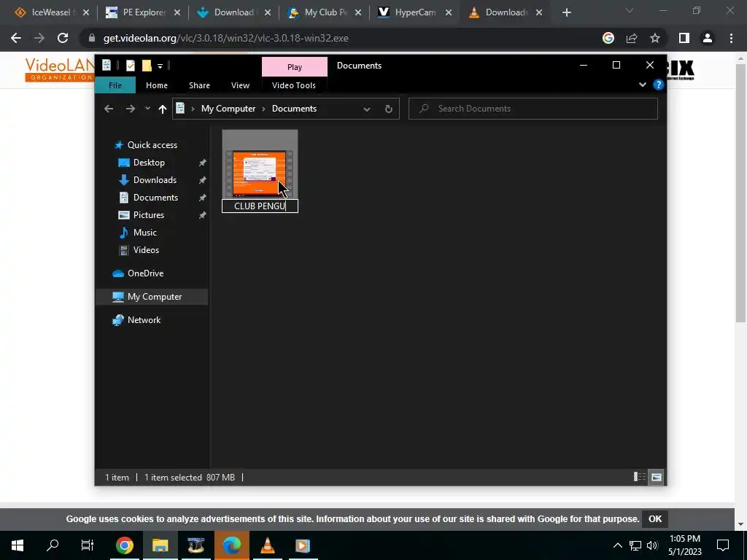Screen dimensions: 747x560
Task: Open the Share ribbon tab
Action: 199,85
